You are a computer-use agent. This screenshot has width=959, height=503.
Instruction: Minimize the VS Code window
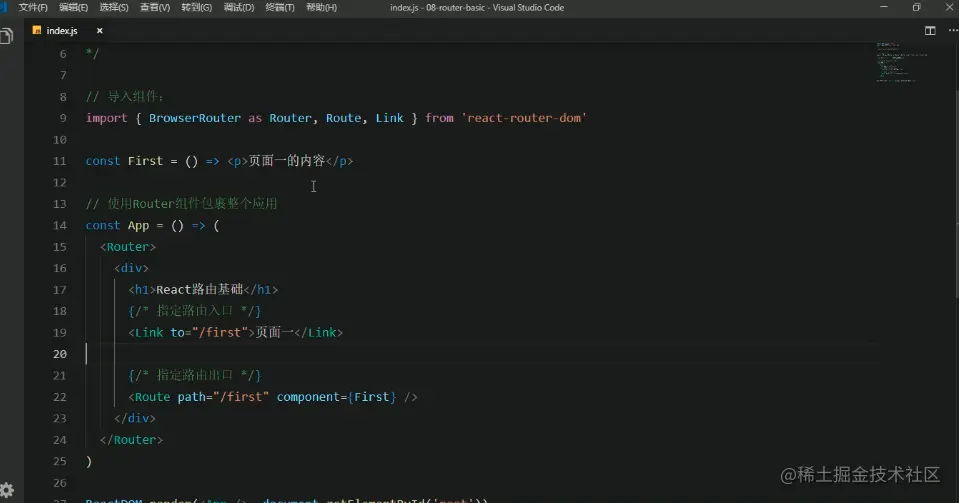tap(883, 7)
